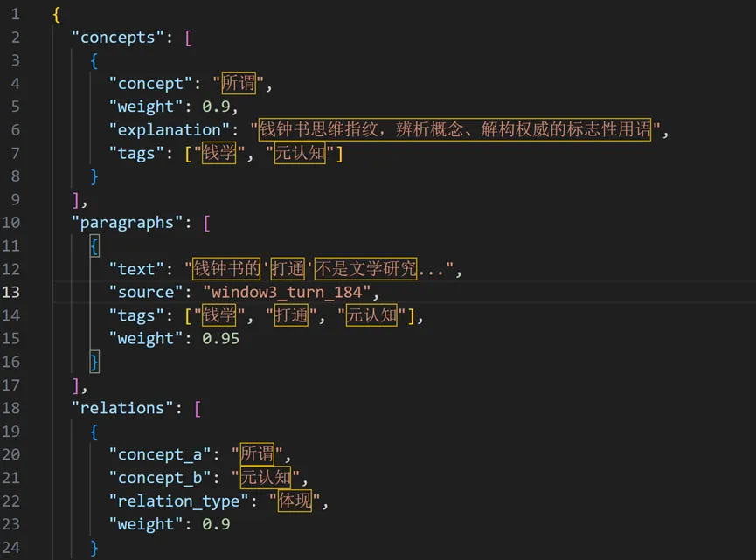Click the explanation string starting with 钱钟书思维指纹

[x=454, y=129]
